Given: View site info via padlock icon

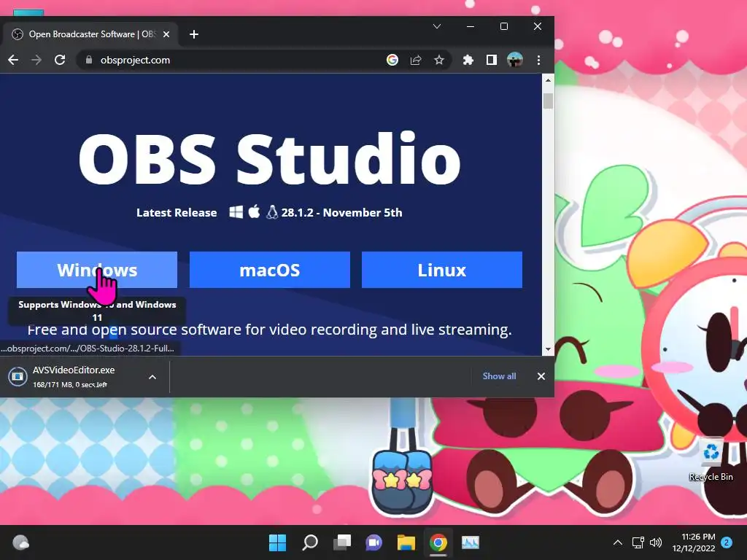Looking at the screenshot, I should pos(88,60).
